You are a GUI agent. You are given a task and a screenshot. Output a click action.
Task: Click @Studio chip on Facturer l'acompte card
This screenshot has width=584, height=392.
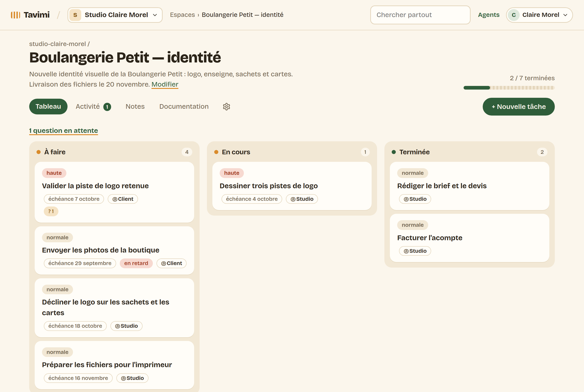point(415,251)
